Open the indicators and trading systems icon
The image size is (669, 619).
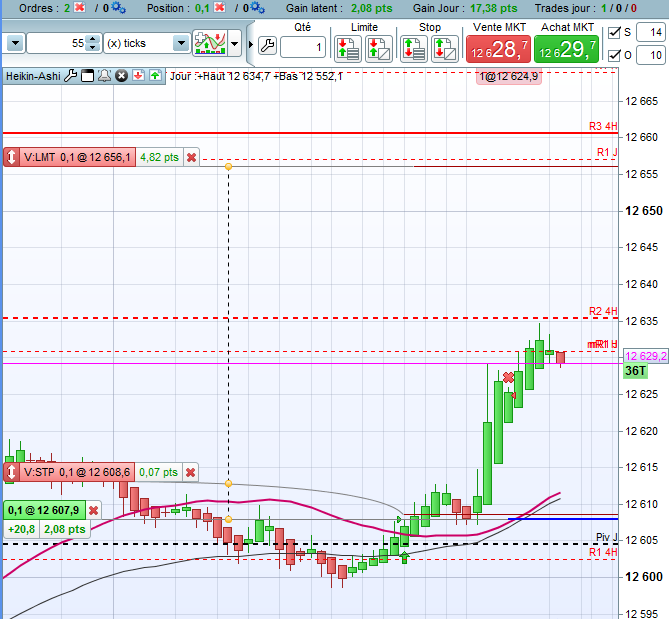[210, 43]
